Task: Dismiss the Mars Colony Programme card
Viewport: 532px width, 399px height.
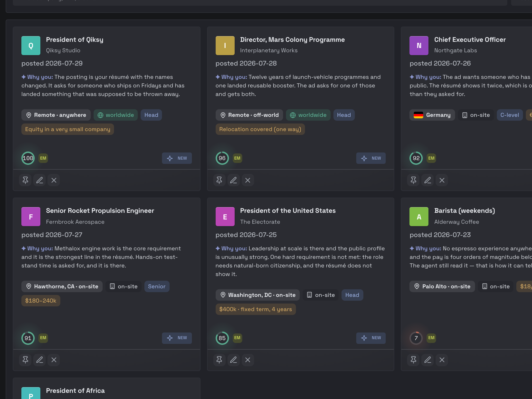Action: [248, 180]
